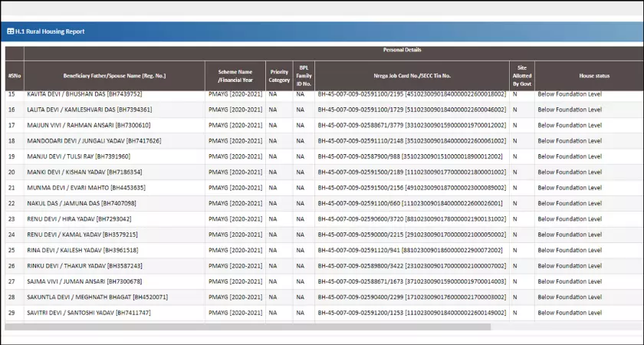
Task: Click the BPL Family ID No. header
Action: coord(304,76)
